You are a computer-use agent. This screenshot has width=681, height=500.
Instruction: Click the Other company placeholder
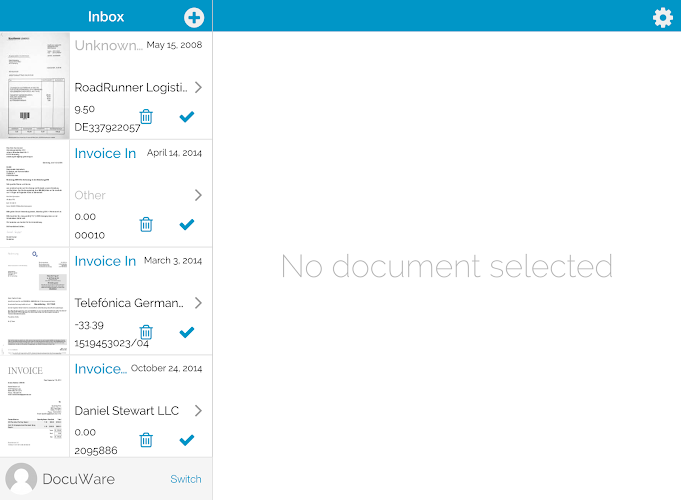(90, 195)
